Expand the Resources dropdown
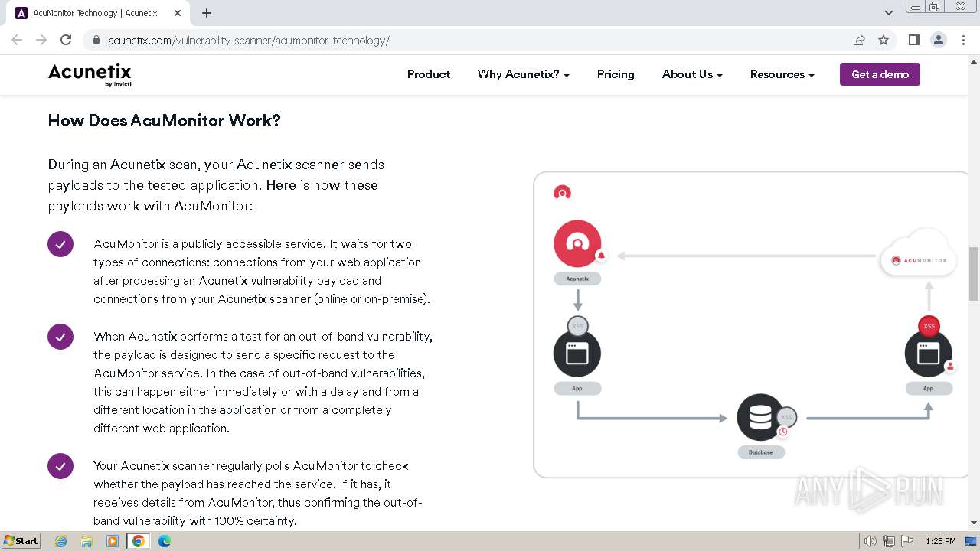This screenshot has width=980, height=551. [782, 74]
